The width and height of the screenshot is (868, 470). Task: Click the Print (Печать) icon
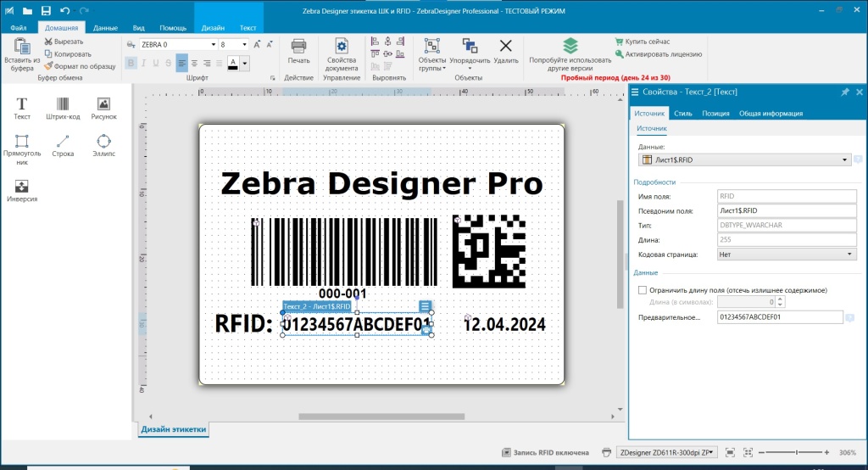(298, 46)
